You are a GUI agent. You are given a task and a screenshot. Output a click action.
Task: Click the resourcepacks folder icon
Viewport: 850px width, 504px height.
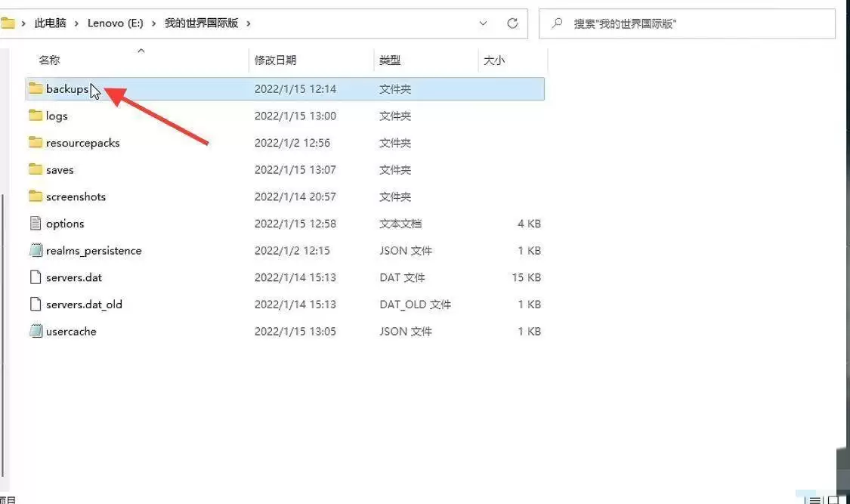[x=36, y=142]
